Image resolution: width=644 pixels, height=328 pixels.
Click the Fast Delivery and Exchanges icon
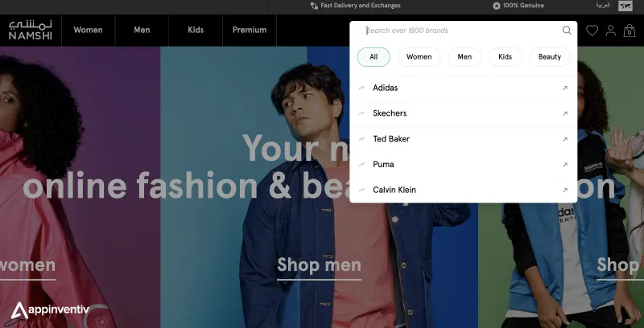click(x=314, y=6)
